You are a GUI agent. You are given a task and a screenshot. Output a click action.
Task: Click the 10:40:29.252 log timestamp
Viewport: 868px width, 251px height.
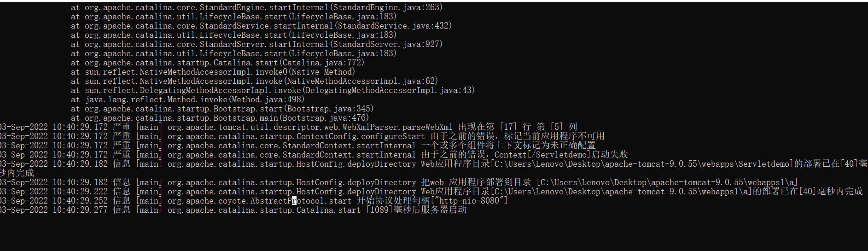(80, 201)
